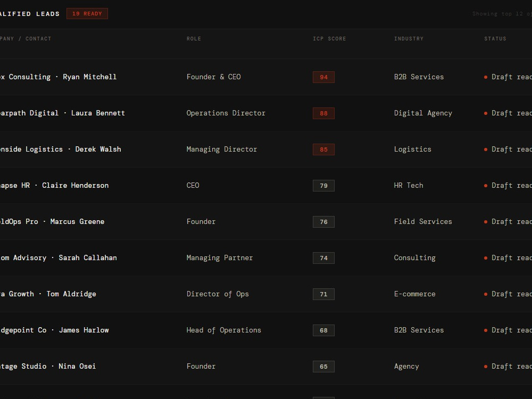This screenshot has height=399, width=532.
Task: Click the ICP SCORE column header
Action: [329, 39]
